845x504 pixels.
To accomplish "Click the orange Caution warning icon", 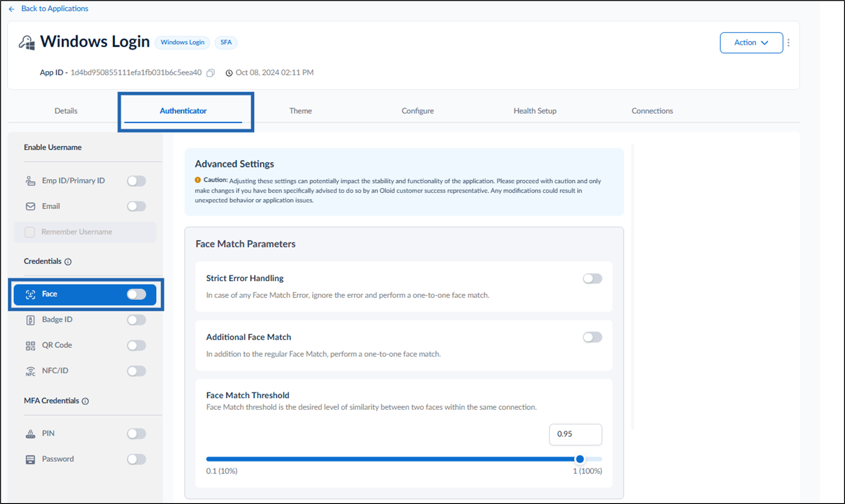I will tap(198, 180).
